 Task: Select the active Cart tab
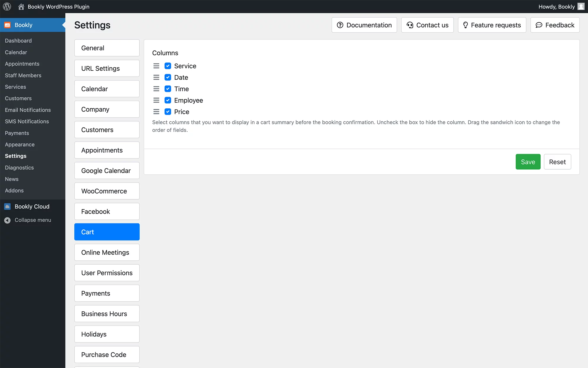107,232
